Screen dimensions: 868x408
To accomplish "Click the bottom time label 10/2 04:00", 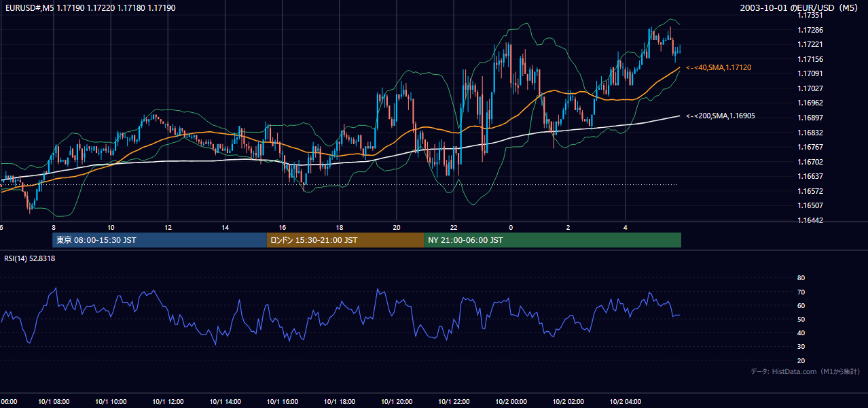I will click(x=625, y=402).
